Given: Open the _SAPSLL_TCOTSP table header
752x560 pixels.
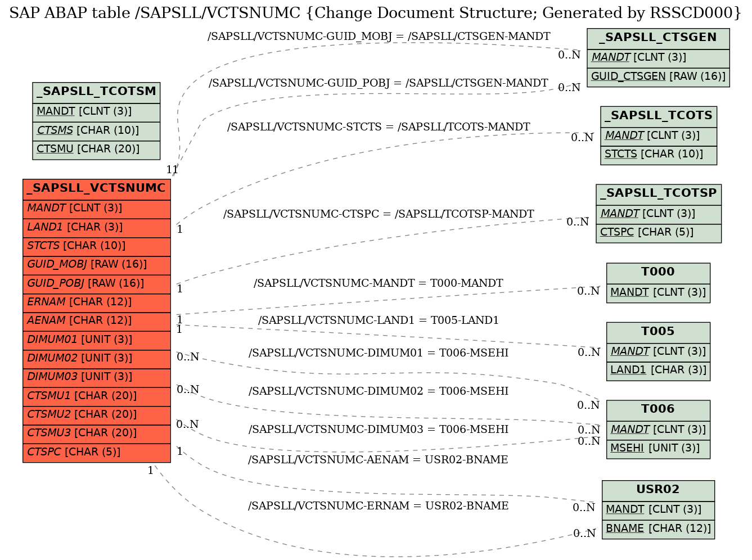Looking at the screenshot, I should (659, 194).
